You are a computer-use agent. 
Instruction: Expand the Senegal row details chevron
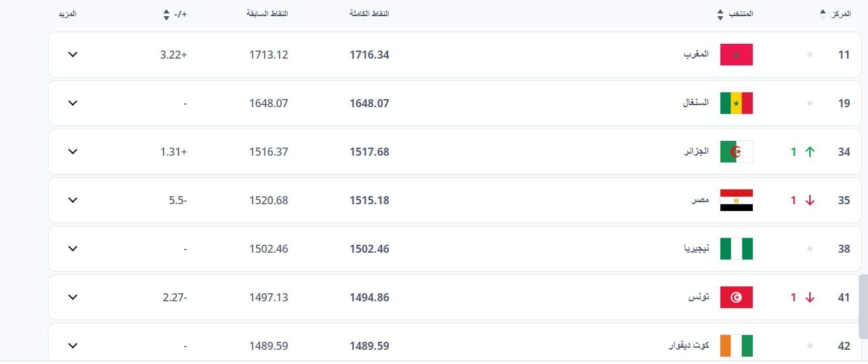(x=73, y=103)
